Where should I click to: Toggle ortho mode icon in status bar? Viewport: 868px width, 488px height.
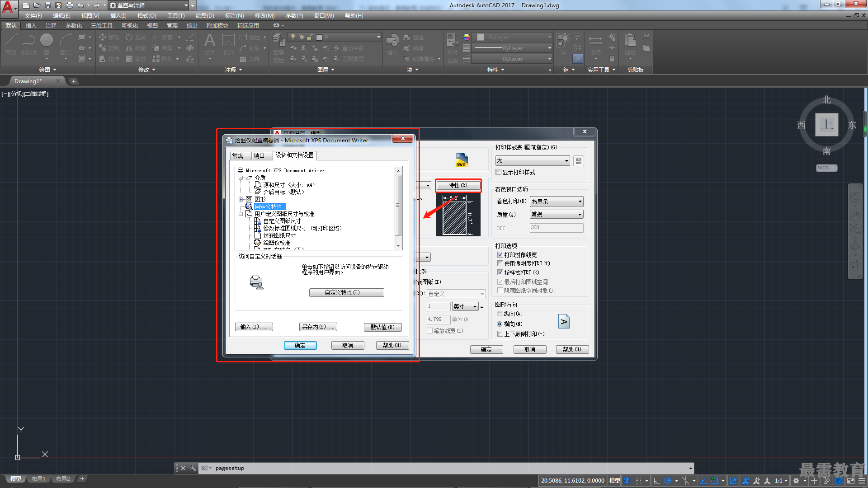657,481
